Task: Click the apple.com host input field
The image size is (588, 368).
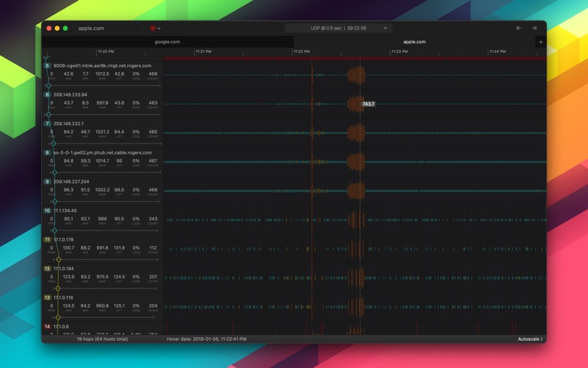Action: [x=108, y=28]
